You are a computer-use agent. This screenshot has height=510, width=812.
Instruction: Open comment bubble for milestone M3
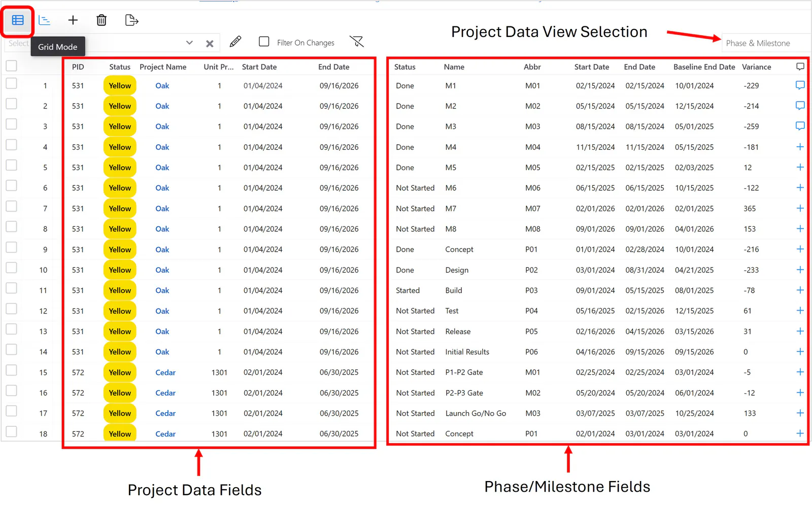point(800,126)
